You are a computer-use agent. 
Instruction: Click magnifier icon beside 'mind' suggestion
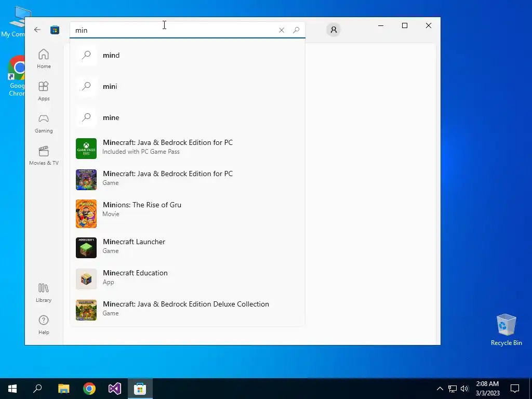tap(86, 55)
